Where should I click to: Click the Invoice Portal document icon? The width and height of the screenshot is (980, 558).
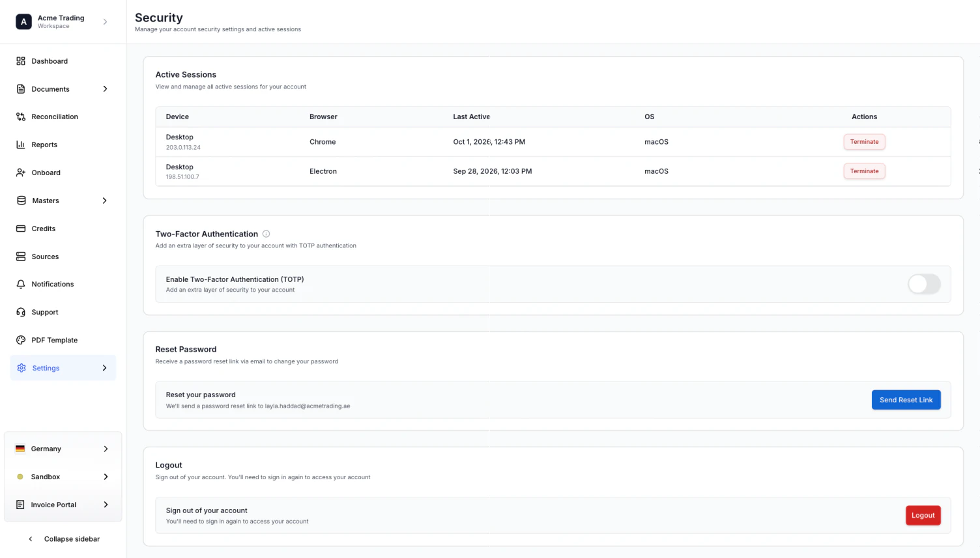point(20,505)
